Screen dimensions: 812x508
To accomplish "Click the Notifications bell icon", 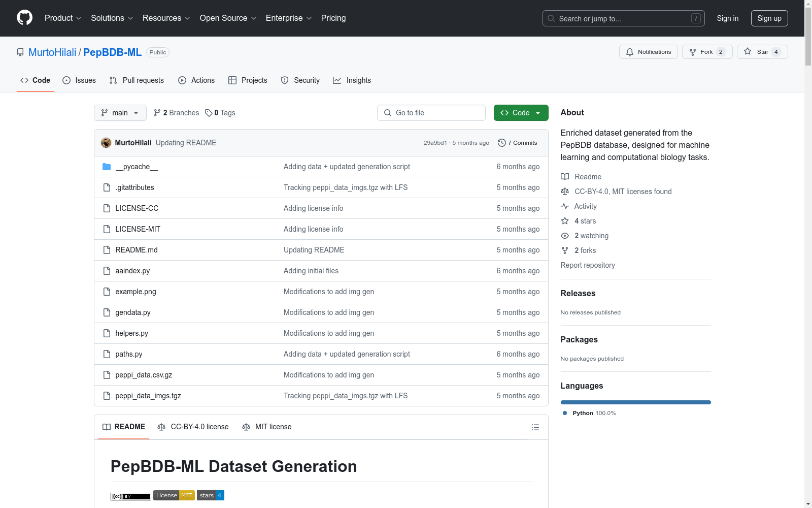I will coord(630,52).
